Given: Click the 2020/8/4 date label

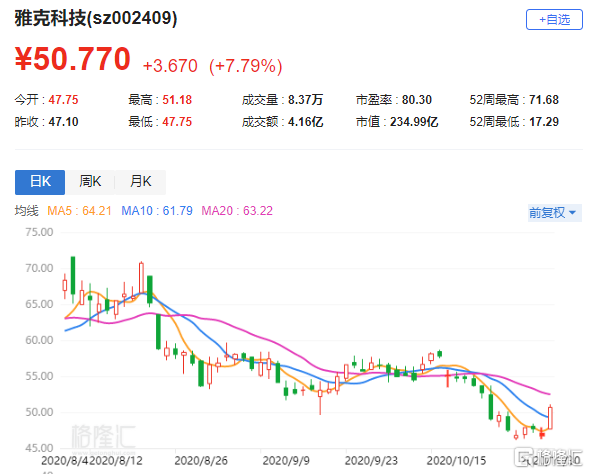Looking at the screenshot, I should pos(65,461).
